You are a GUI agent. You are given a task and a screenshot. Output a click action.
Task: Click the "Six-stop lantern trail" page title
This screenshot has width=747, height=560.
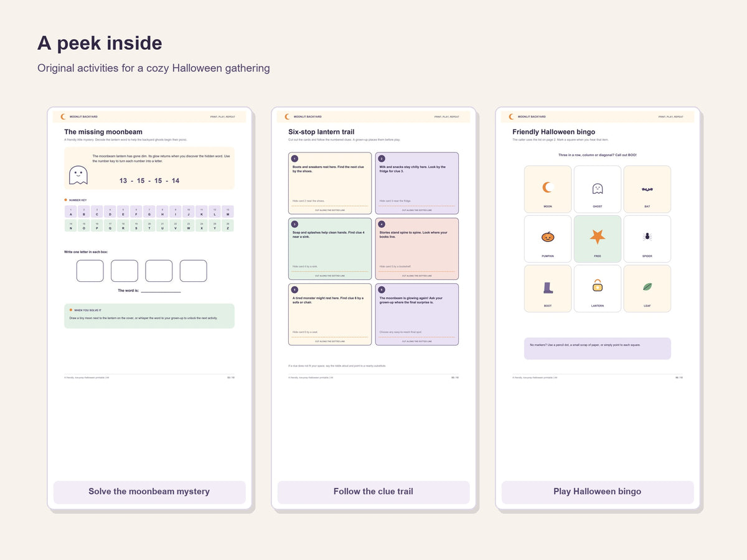[x=321, y=132]
